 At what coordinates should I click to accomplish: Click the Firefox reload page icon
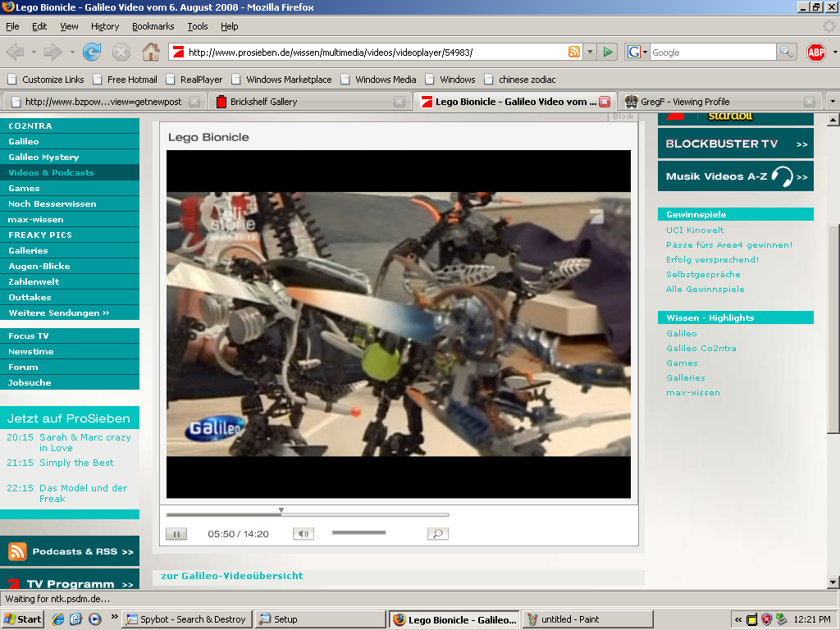[x=92, y=52]
